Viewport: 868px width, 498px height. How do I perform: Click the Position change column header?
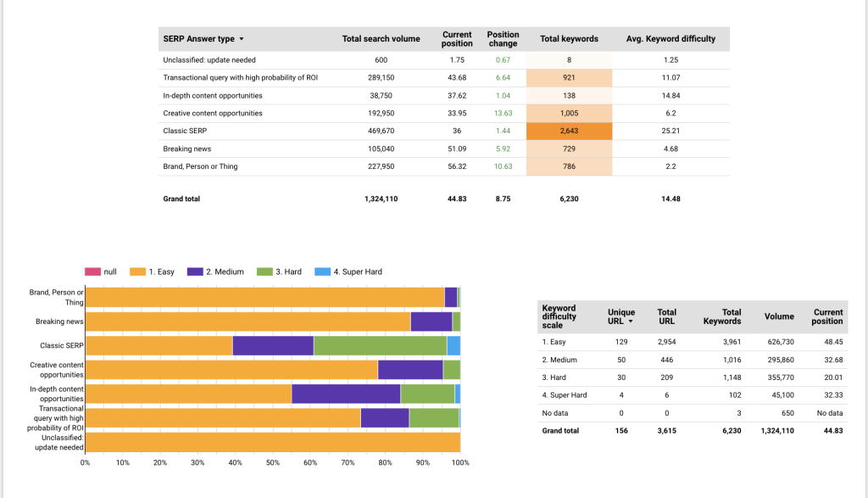coord(503,39)
